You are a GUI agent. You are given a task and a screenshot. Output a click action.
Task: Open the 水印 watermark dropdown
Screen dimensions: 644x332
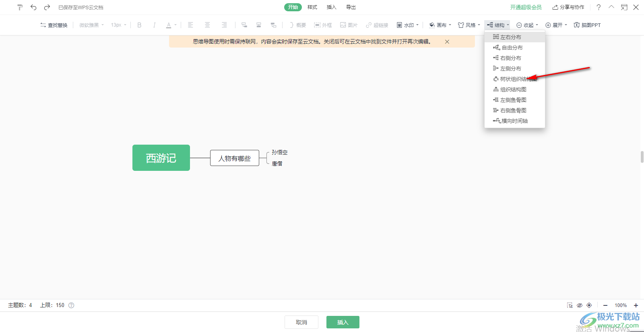pos(408,25)
